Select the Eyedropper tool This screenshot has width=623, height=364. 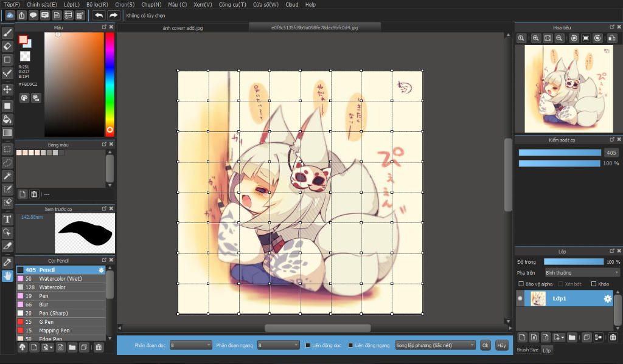tap(7, 263)
